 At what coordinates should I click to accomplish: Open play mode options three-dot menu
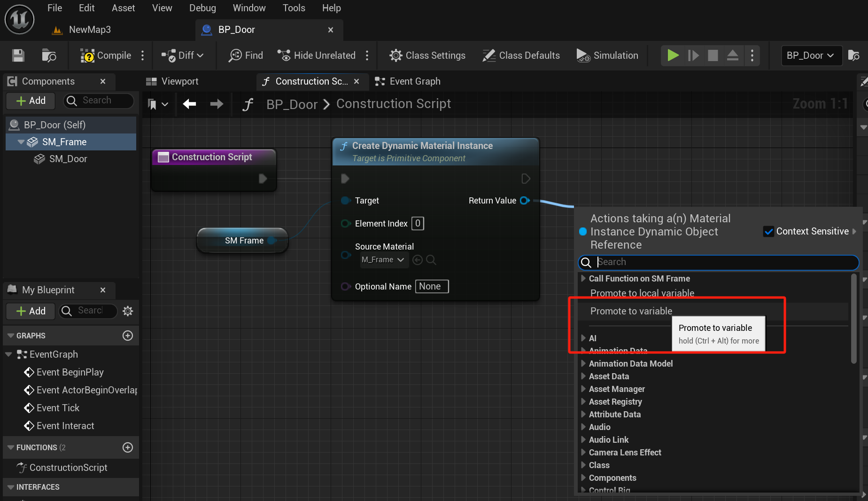(752, 55)
